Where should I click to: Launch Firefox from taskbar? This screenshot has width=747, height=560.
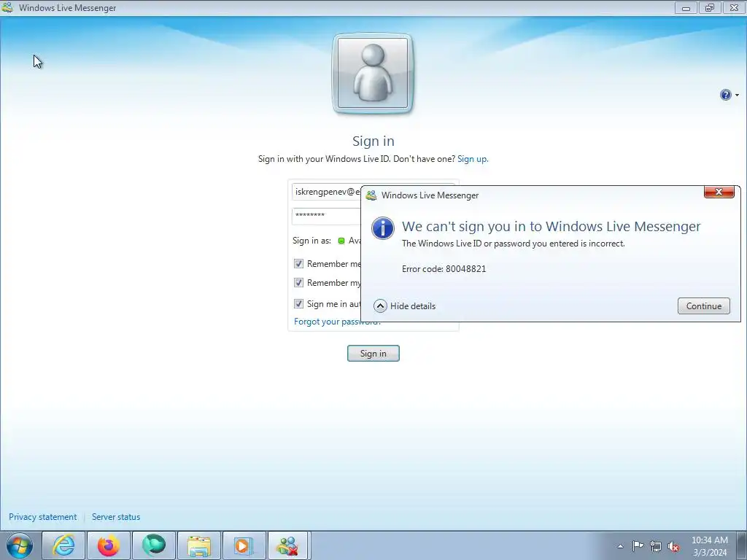click(x=109, y=545)
